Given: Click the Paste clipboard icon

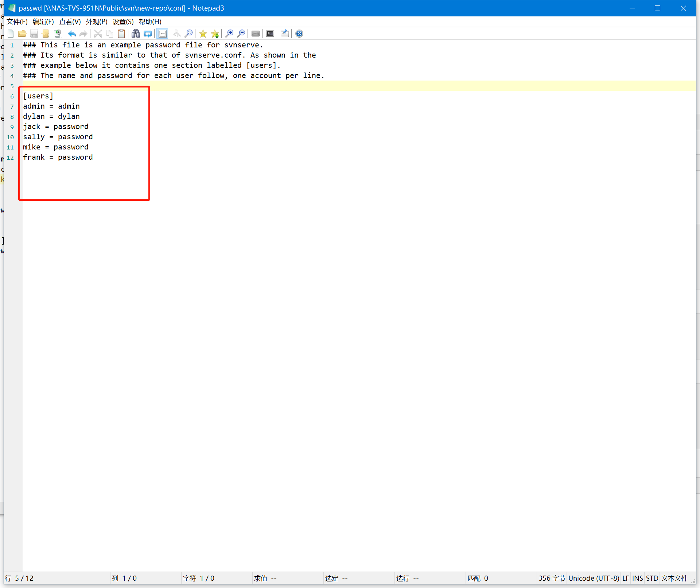Looking at the screenshot, I should click(121, 34).
